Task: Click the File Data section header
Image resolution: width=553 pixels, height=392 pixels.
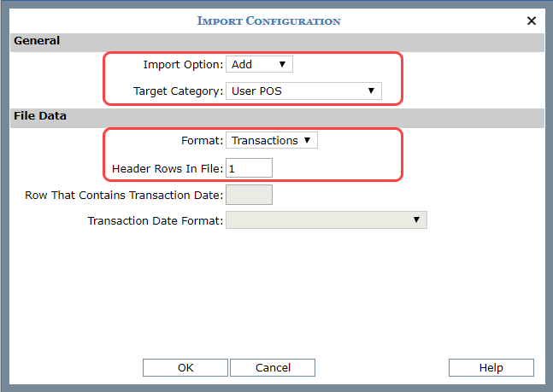Action: pyautogui.click(x=40, y=115)
